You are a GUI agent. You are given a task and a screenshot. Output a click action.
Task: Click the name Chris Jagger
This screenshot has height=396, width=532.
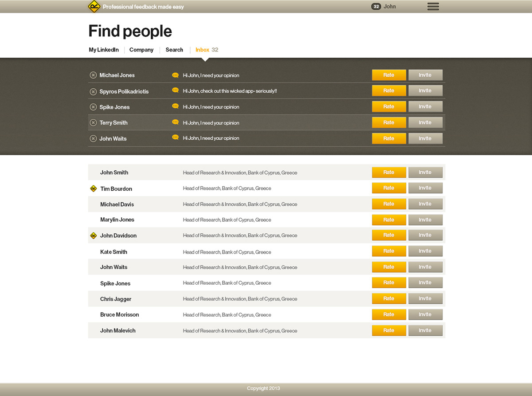pos(116,299)
